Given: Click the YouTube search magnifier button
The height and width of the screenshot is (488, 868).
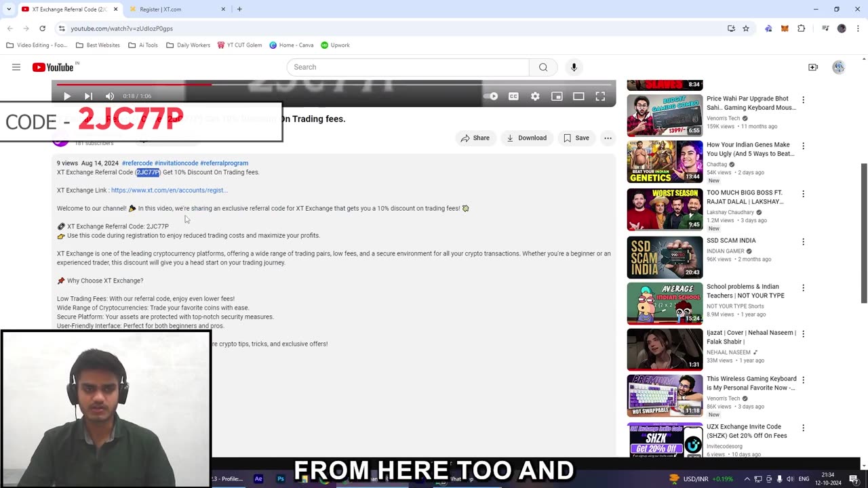Looking at the screenshot, I should coord(543,67).
